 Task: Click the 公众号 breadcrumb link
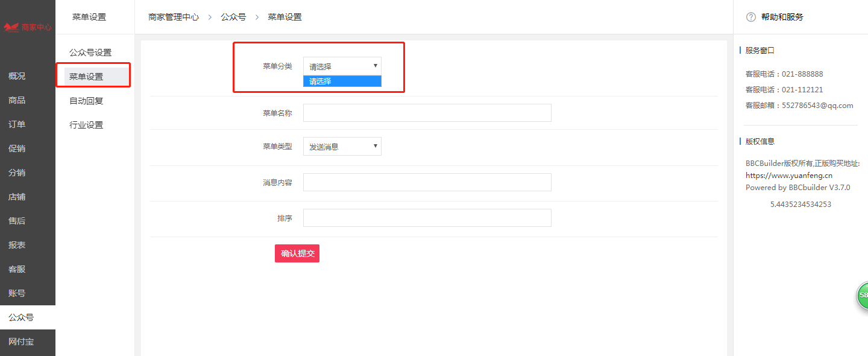click(233, 17)
